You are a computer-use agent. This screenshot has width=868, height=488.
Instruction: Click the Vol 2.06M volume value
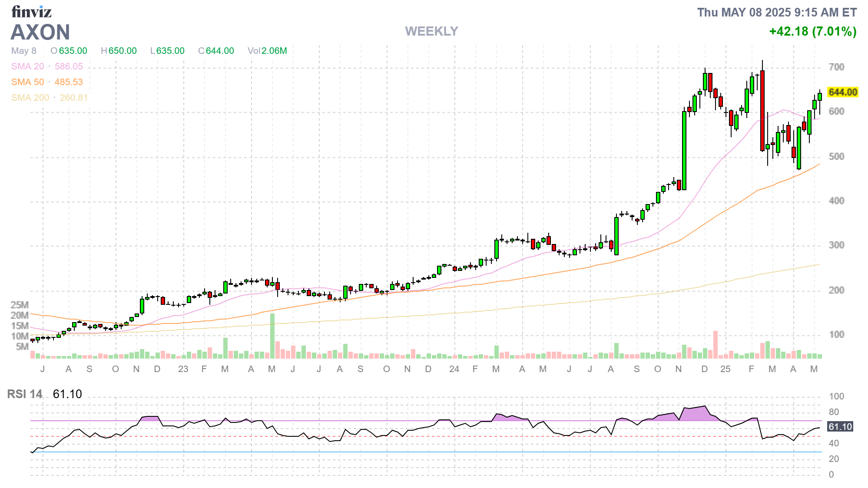[x=267, y=51]
